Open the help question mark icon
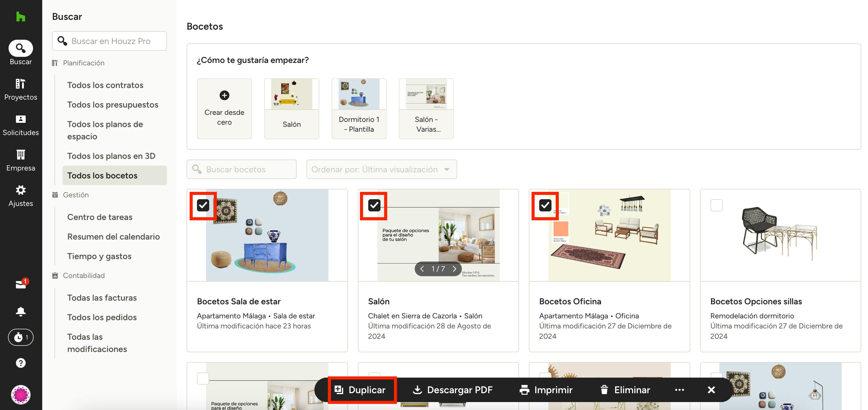868x410 pixels. (x=20, y=363)
